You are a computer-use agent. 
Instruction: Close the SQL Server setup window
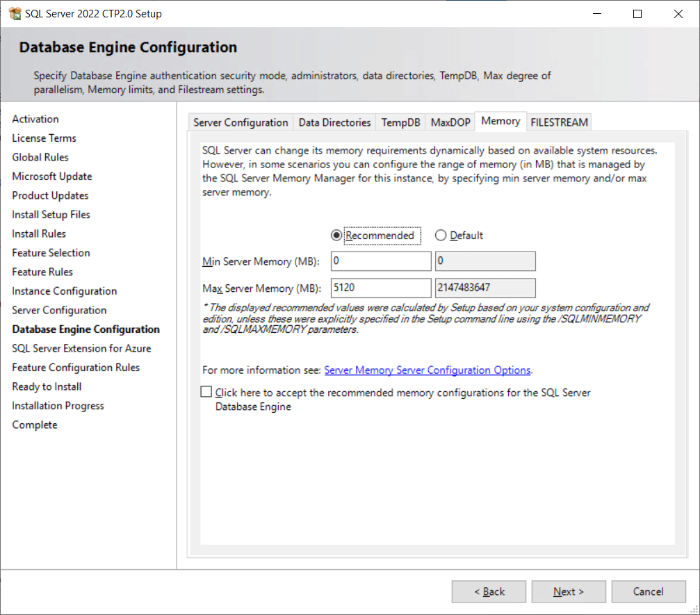pos(678,14)
